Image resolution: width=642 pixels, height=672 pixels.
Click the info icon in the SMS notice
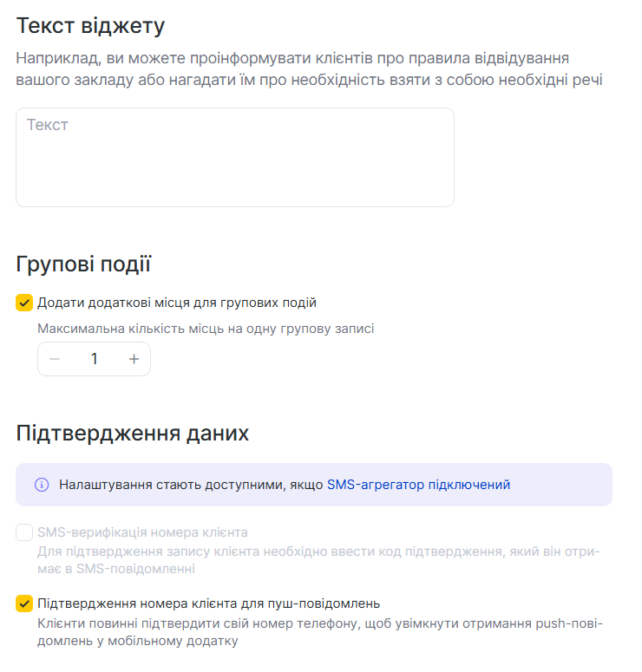point(42,485)
